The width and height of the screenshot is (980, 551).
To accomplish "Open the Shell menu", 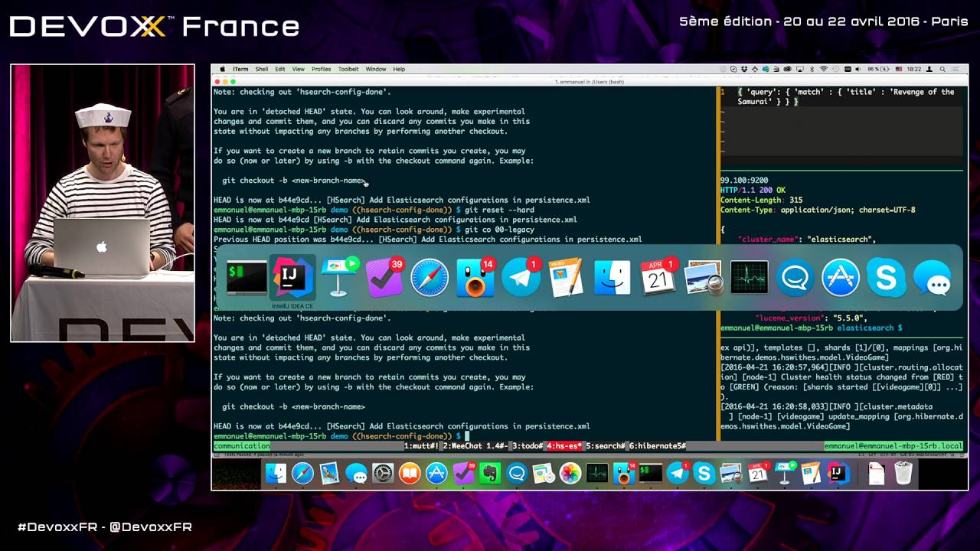I will tap(262, 69).
